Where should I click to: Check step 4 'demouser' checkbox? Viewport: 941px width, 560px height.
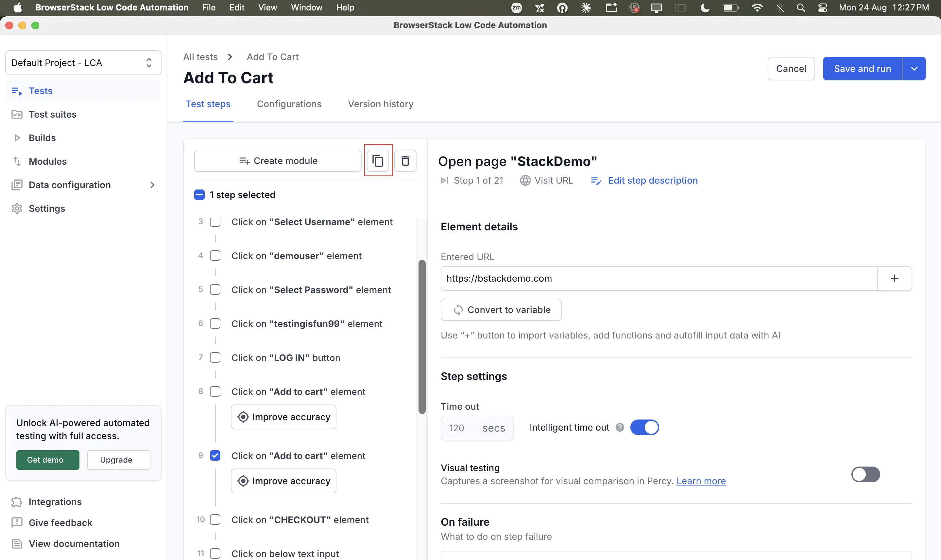coord(215,256)
